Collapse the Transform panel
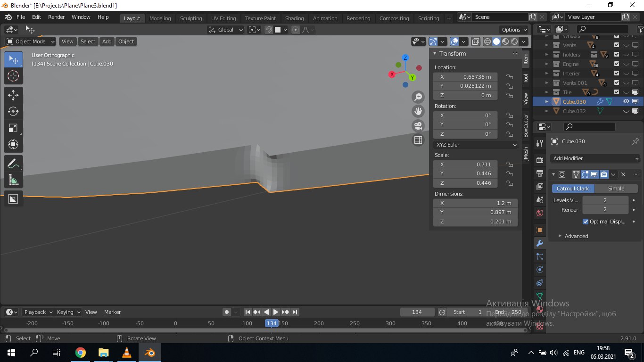The image size is (644, 362). [x=435, y=54]
